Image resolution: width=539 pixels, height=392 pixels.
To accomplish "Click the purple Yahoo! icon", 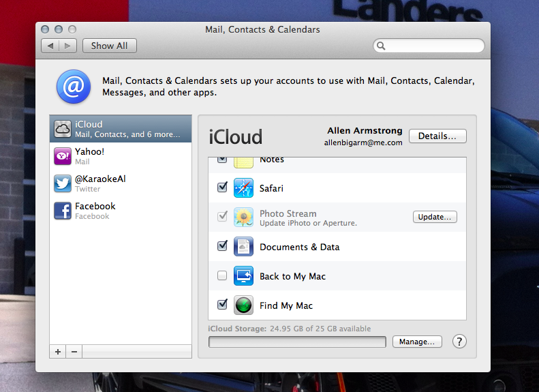I will tap(63, 156).
